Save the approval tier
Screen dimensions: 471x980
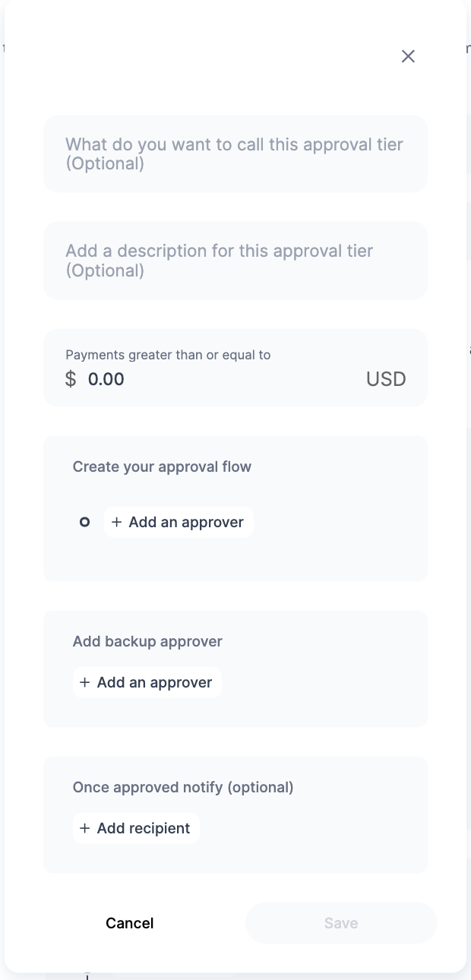(x=341, y=923)
